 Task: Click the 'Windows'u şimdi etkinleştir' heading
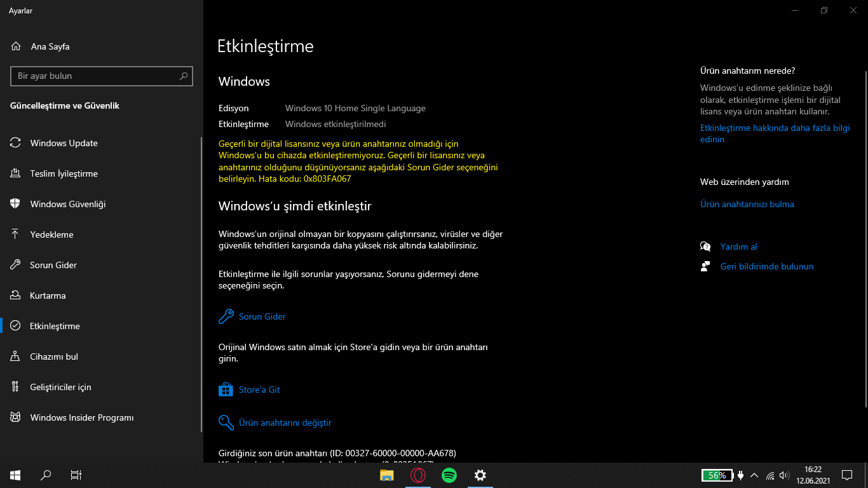[295, 206]
